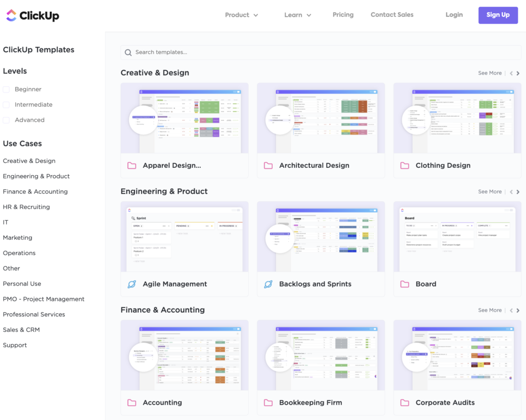Viewport: 526px width, 420px height.
Task: Click See More for Finance & Accounting
Action: [490, 310]
